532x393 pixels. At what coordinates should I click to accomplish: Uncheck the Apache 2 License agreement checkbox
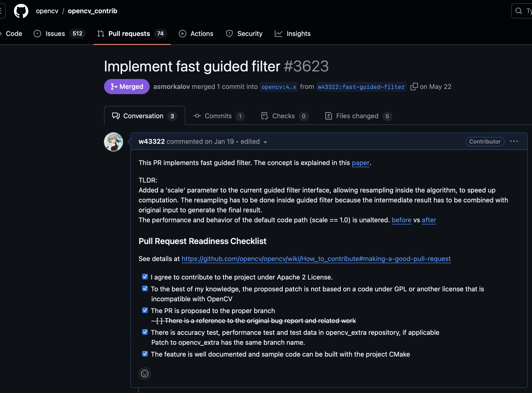coord(145,277)
